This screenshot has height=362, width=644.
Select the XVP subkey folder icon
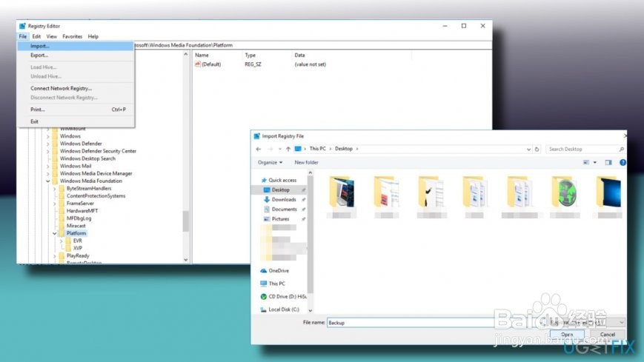[x=69, y=248]
